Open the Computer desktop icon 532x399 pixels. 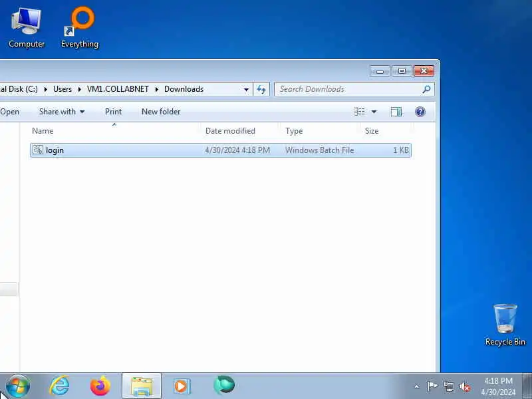(27, 28)
